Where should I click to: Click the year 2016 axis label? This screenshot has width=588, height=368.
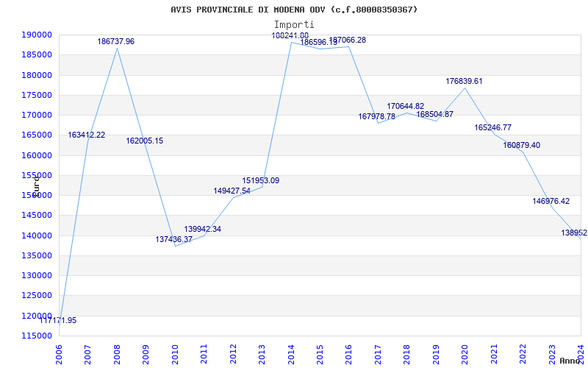(x=348, y=354)
